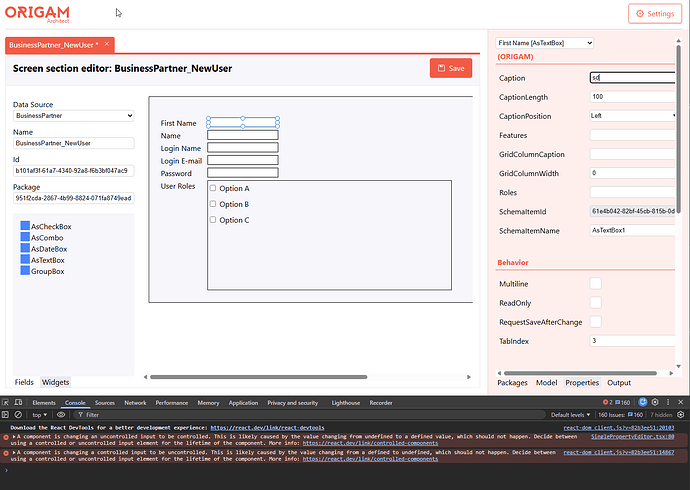Pick the AsDateBox widget icon
690x490 pixels.
[x=25, y=249]
